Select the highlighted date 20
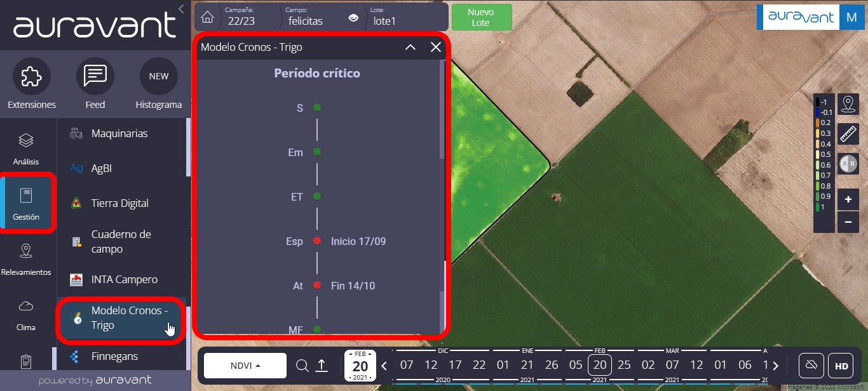Screen dimensions: 868x391 click(x=600, y=365)
